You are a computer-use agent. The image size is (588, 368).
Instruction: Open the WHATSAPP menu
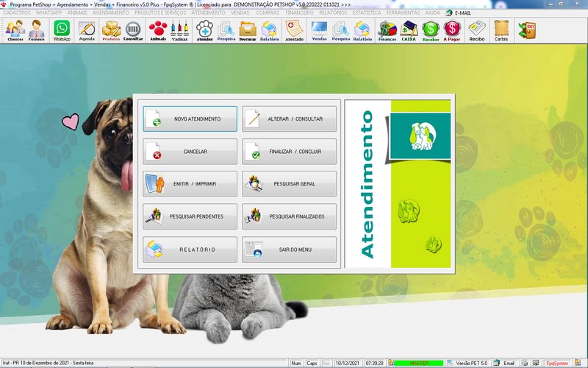49,13
